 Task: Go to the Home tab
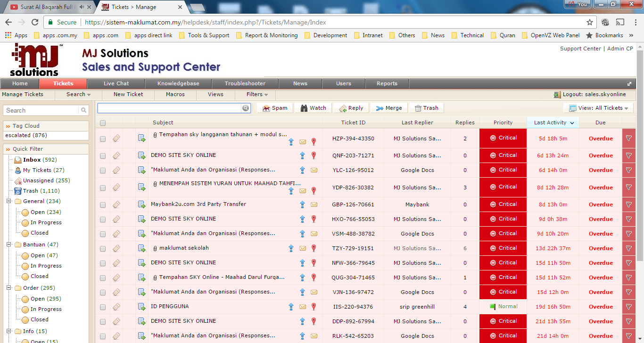(20, 84)
